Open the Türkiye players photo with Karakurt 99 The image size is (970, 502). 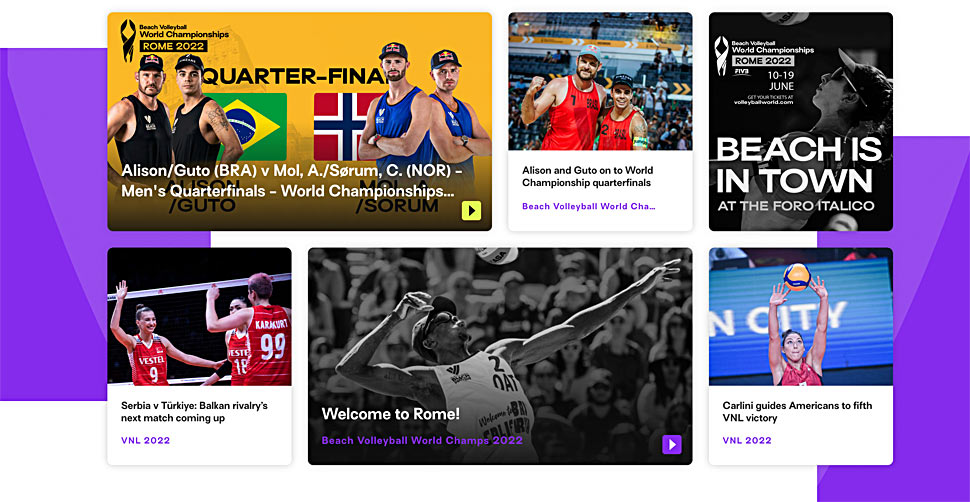coord(199,316)
